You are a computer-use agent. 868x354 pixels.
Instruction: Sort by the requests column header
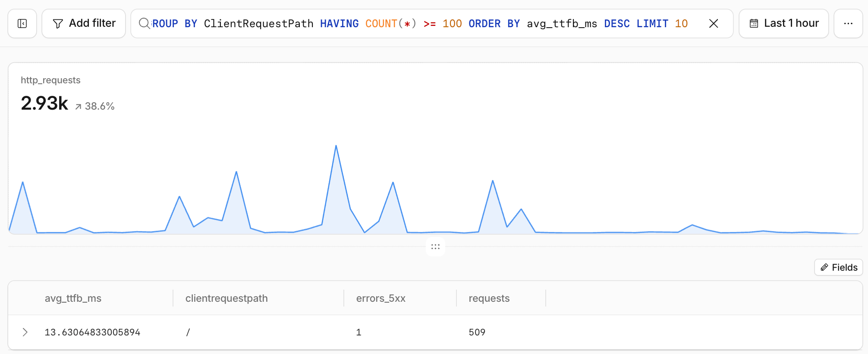click(x=489, y=298)
